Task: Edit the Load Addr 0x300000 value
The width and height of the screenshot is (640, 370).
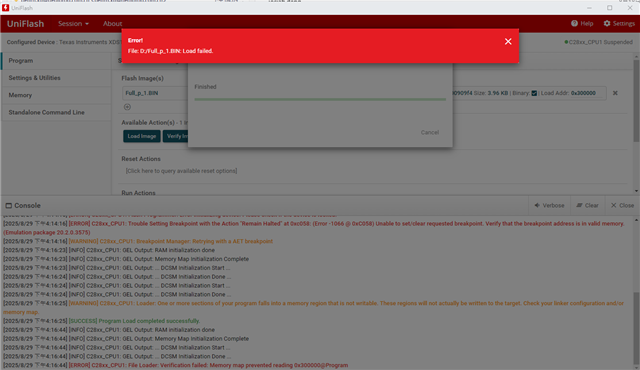Action: 583,93
